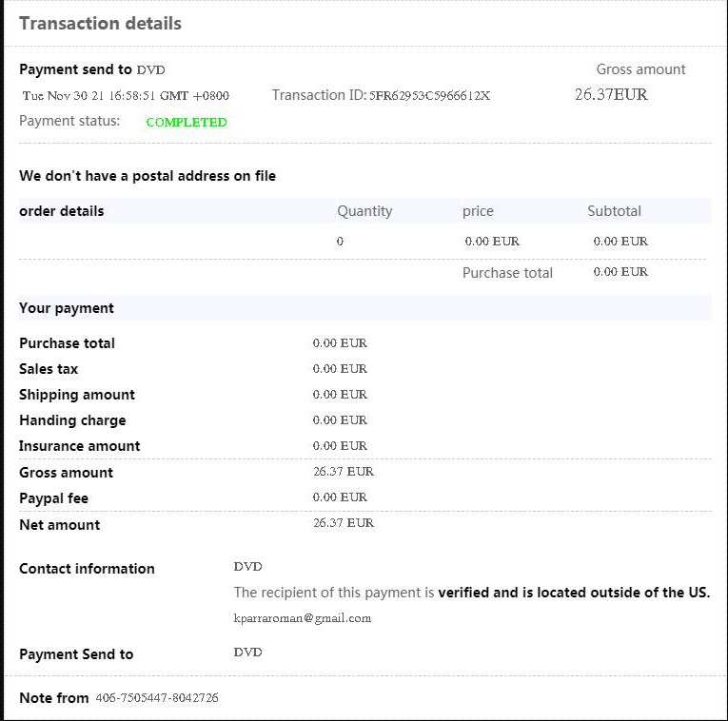This screenshot has height=721, width=728.
Task: Click the transaction date Tue Nov 30 21
Action: 126,95
